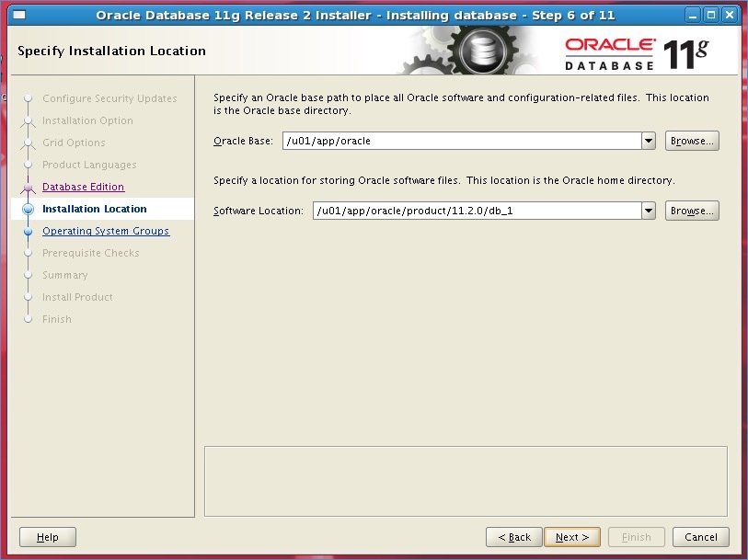Select the Installation Location step

[94, 209]
